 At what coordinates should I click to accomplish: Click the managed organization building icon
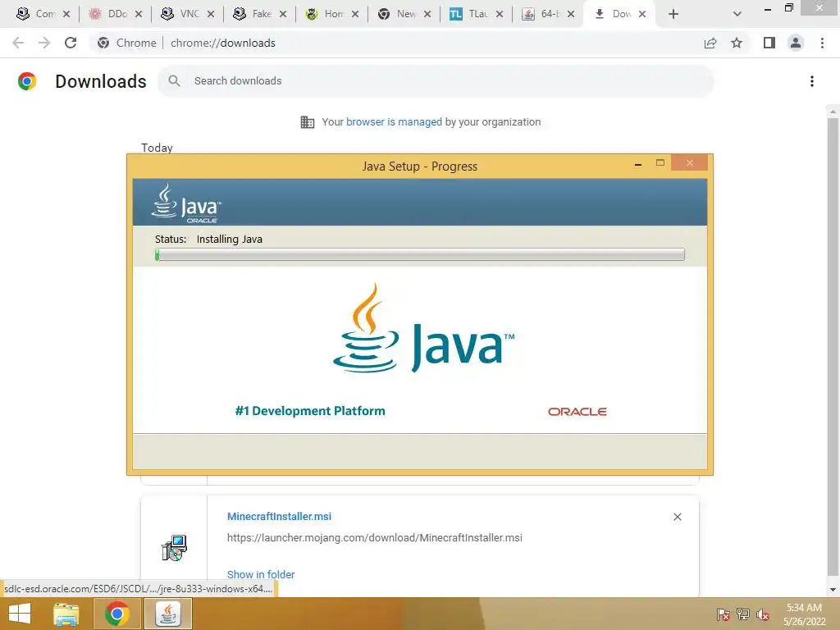(308, 122)
